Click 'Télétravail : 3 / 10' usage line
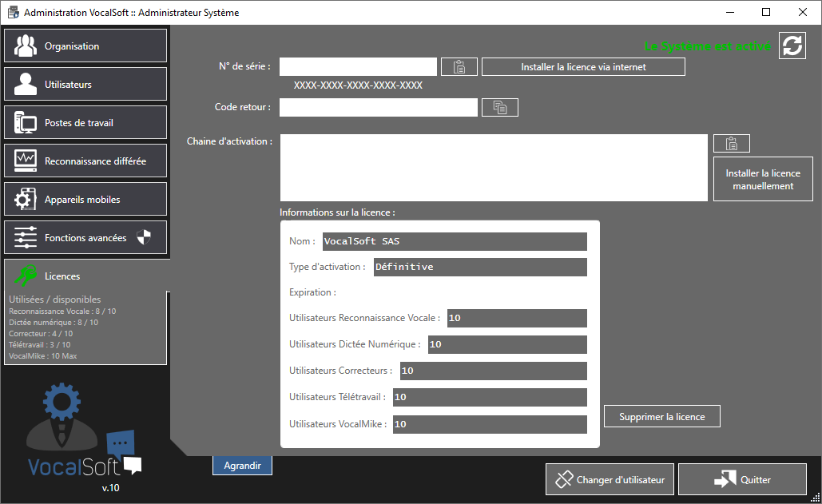This screenshot has width=822, height=504. (x=39, y=345)
